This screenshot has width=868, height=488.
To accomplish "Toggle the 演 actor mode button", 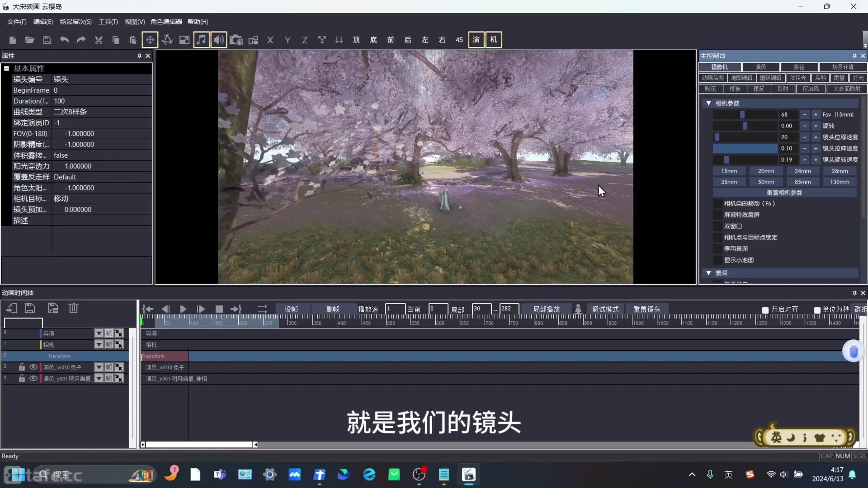I will tap(476, 40).
